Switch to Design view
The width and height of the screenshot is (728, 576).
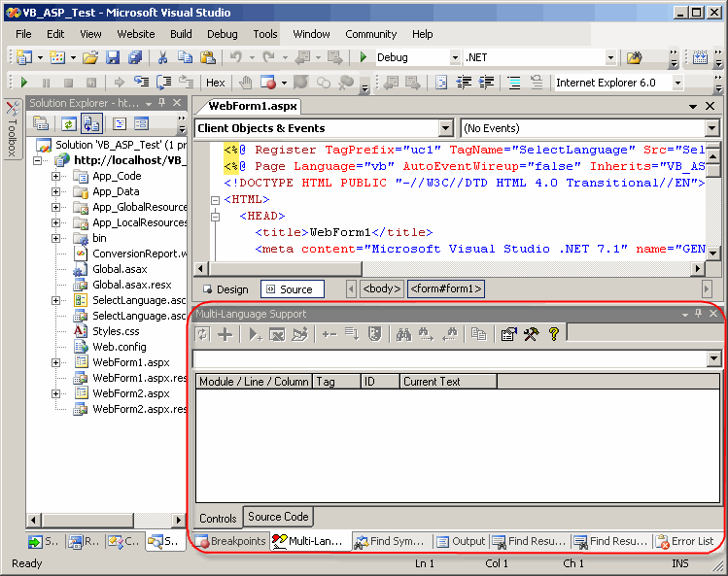225,289
